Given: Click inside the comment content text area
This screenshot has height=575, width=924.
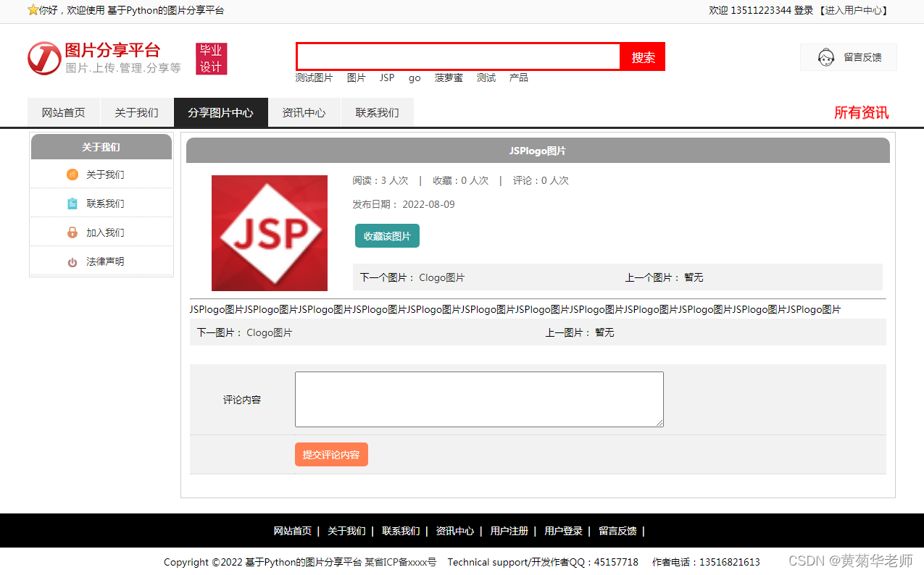Looking at the screenshot, I should pos(478,399).
